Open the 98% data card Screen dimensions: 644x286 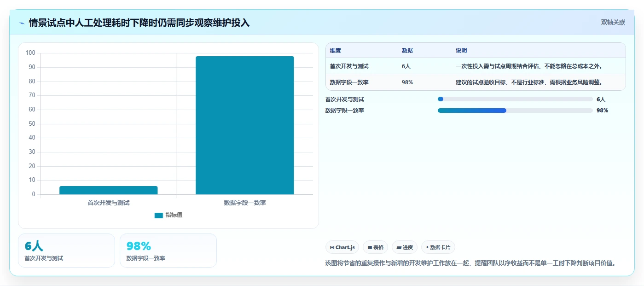(x=168, y=251)
